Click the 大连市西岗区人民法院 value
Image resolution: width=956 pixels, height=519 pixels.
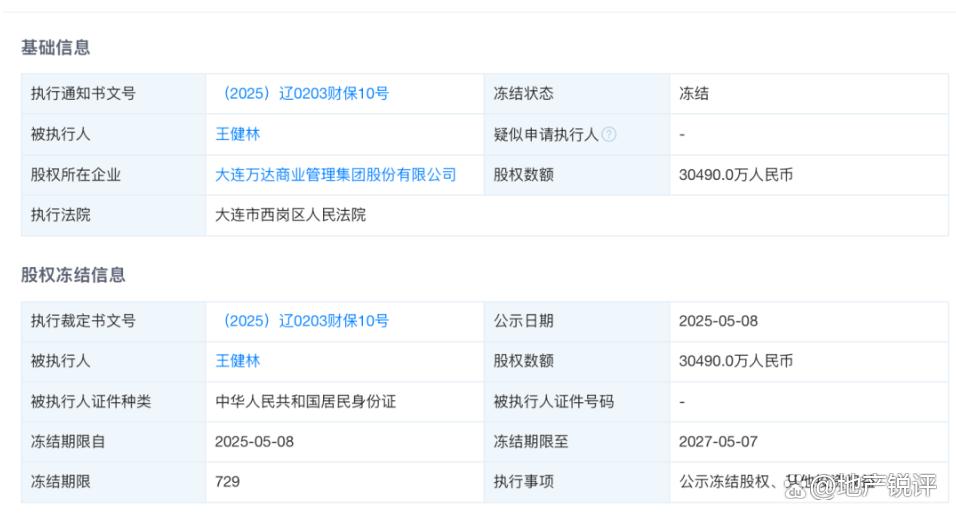pyautogui.click(x=290, y=215)
